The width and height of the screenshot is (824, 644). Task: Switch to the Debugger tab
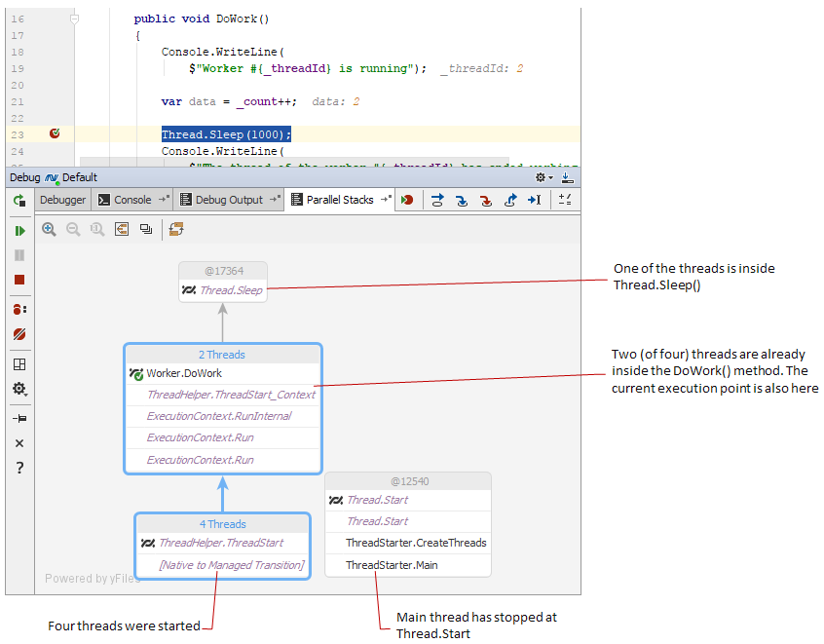pos(63,200)
